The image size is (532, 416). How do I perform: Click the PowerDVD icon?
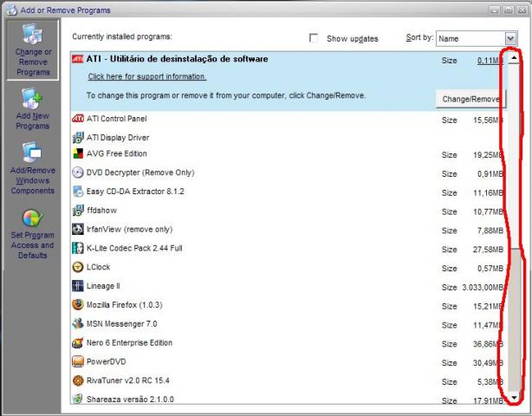pos(78,361)
